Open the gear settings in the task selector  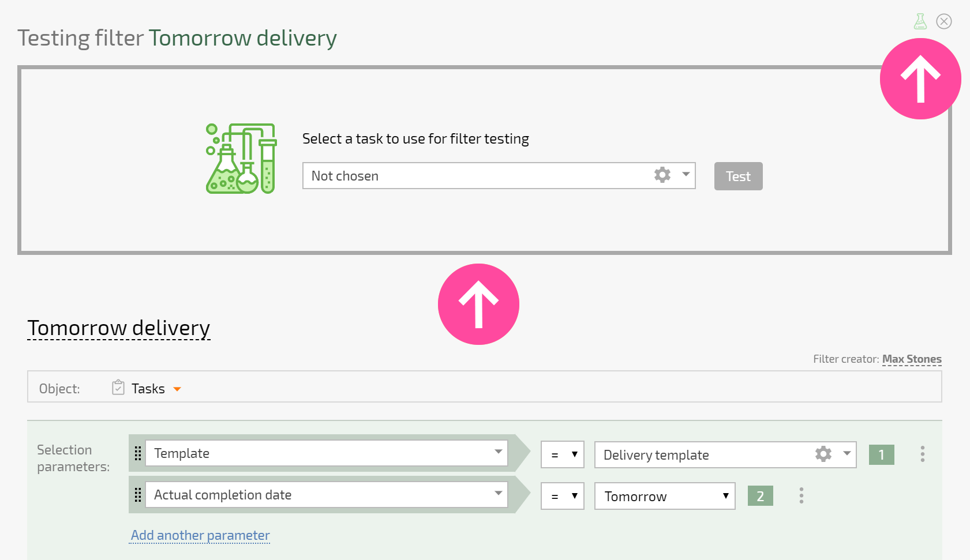[662, 175]
